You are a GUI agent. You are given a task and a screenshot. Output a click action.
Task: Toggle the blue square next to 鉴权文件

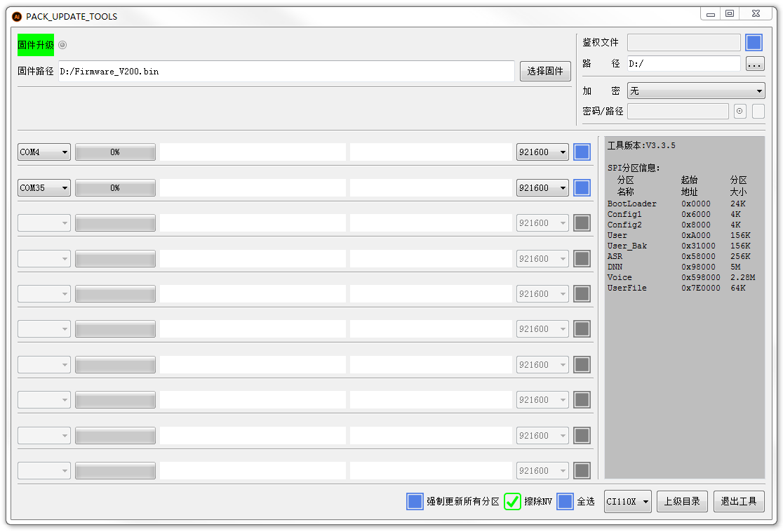tap(754, 43)
